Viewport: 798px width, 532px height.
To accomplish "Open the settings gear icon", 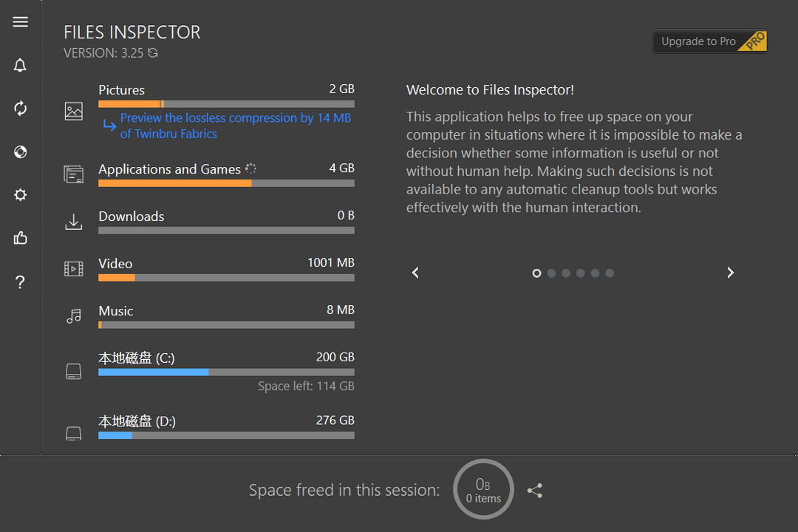I will 21,195.
